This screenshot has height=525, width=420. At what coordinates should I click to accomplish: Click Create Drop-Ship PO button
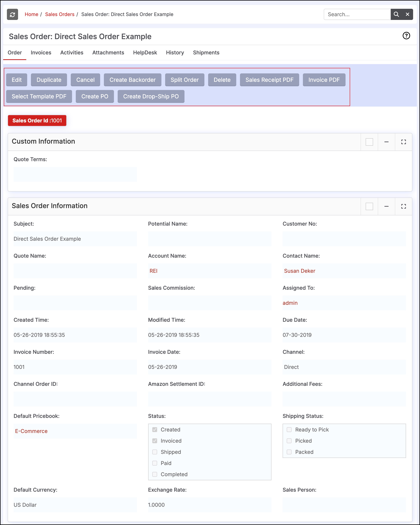click(151, 97)
